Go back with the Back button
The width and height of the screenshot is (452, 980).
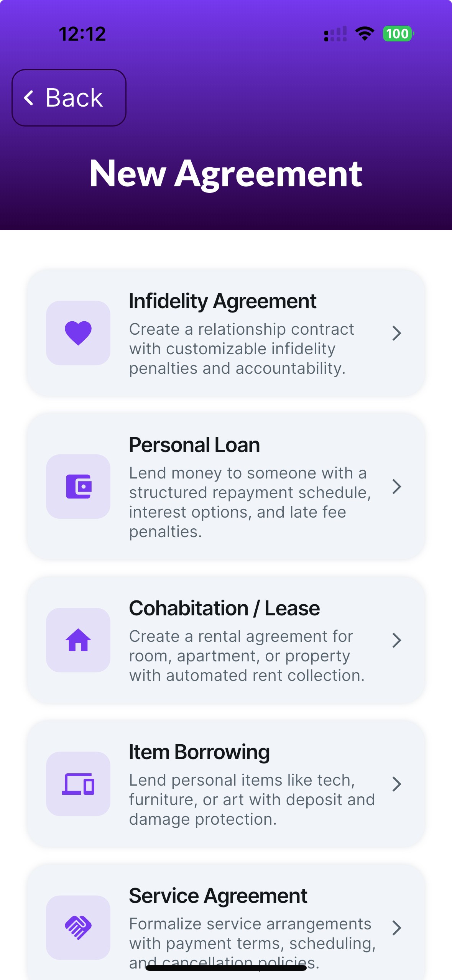click(69, 97)
